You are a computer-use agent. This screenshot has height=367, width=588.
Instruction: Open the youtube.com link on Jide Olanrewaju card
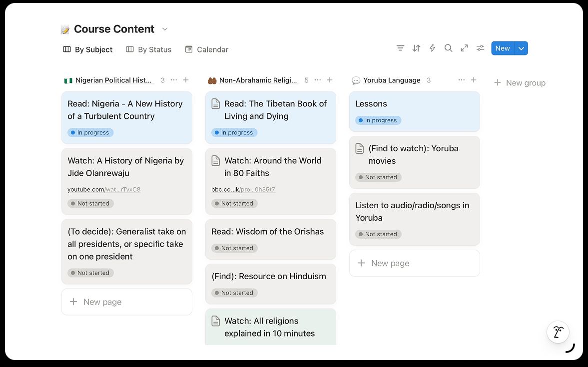coord(103,189)
